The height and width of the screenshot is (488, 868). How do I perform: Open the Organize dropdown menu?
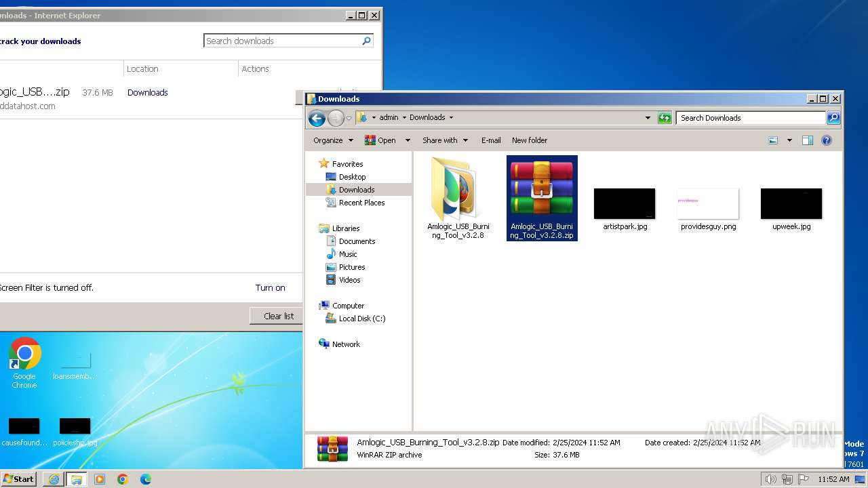(x=333, y=140)
